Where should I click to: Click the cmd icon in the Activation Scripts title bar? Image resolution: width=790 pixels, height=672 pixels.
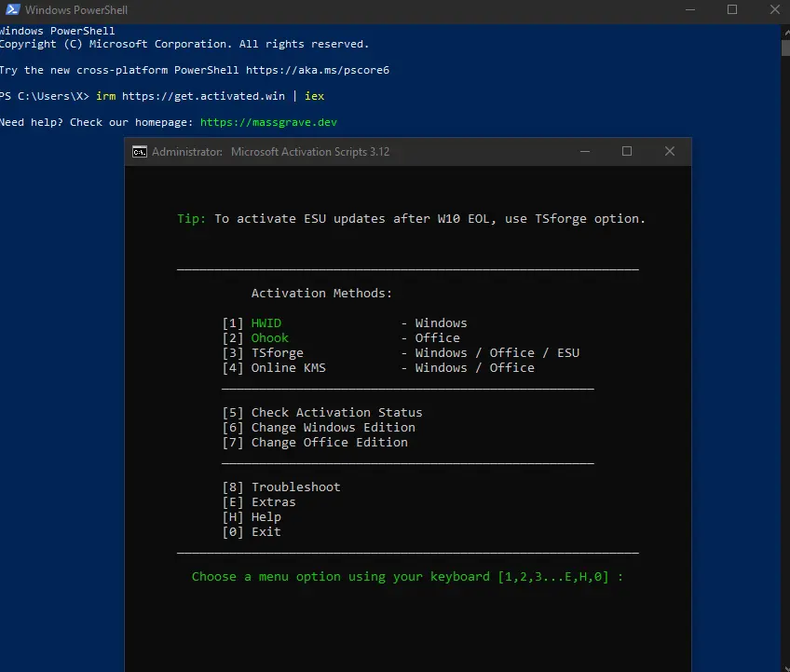(140, 152)
